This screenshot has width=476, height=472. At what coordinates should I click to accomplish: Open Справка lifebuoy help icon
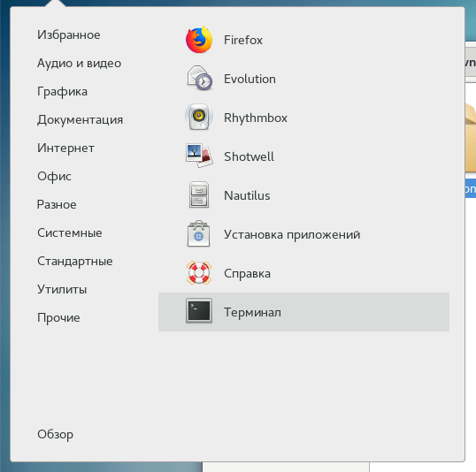(x=199, y=273)
